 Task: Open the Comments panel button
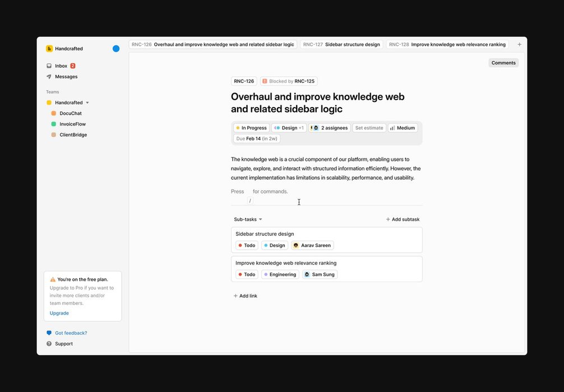point(503,63)
